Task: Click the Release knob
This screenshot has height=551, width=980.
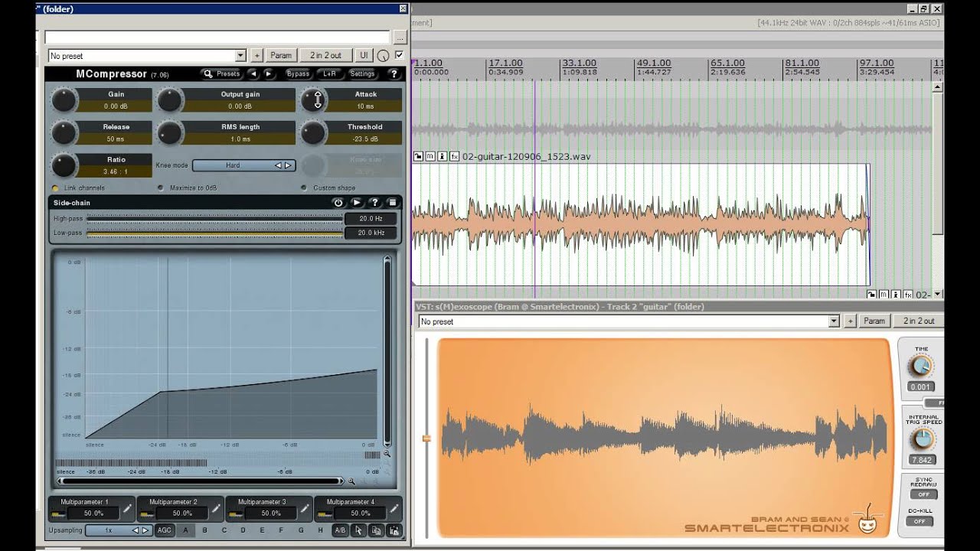Action: [64, 133]
